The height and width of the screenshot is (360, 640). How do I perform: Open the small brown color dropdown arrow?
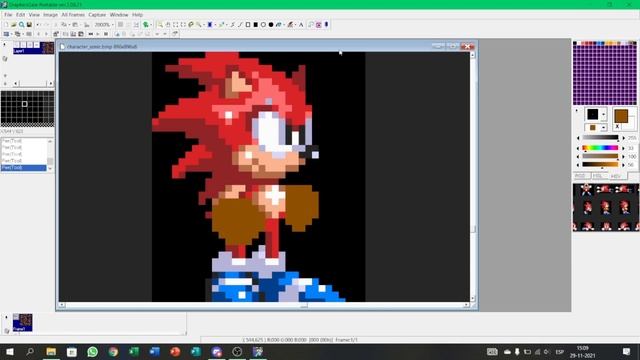click(x=604, y=128)
